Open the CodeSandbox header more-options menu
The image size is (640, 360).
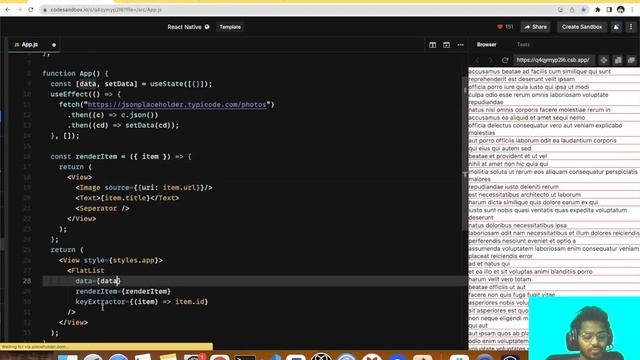(x=631, y=27)
